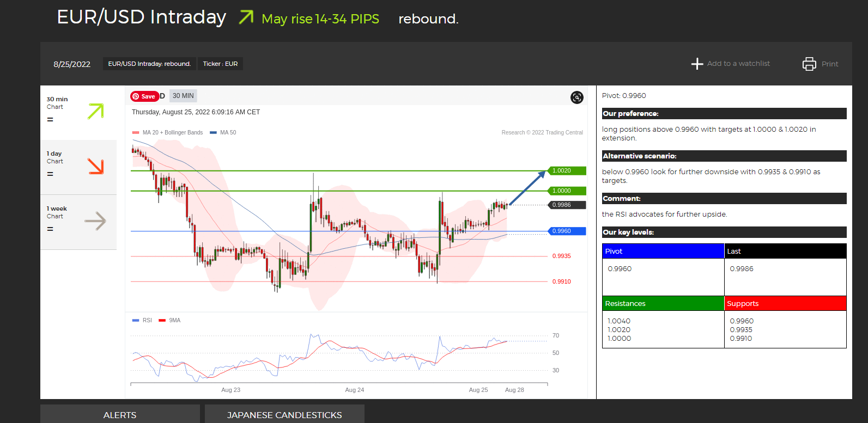Click the Ticker : EUR tag

click(x=220, y=64)
